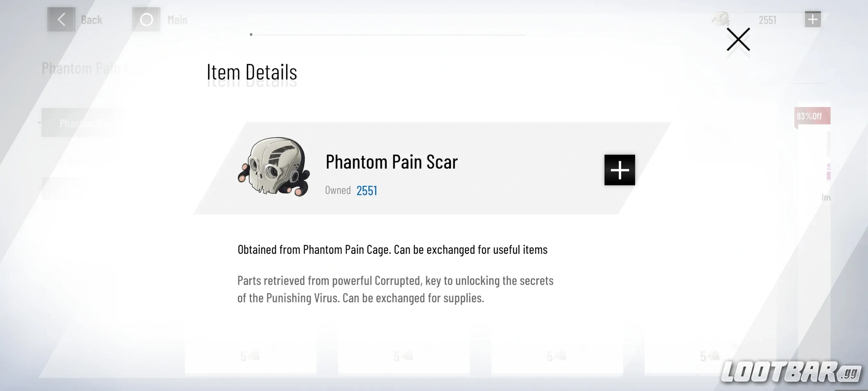This screenshot has width=868, height=391.
Task: Select the second 5-cost shop item at bottom
Action: coord(403,356)
